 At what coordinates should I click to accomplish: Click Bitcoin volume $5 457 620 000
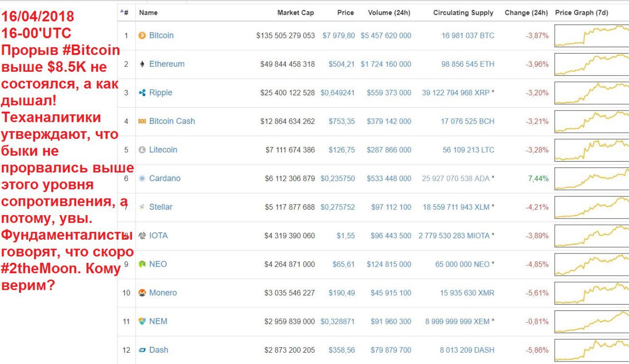pyautogui.click(x=386, y=35)
